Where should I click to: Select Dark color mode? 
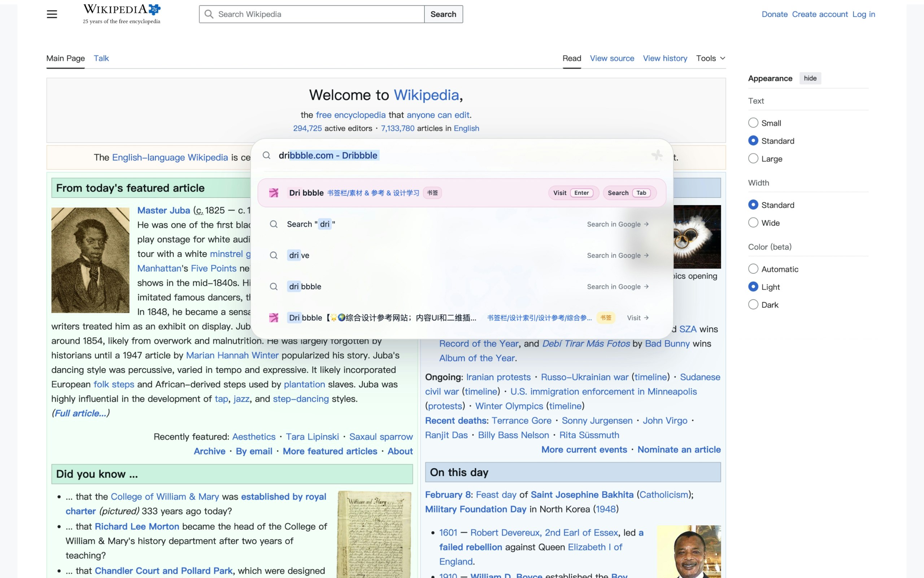[753, 305]
